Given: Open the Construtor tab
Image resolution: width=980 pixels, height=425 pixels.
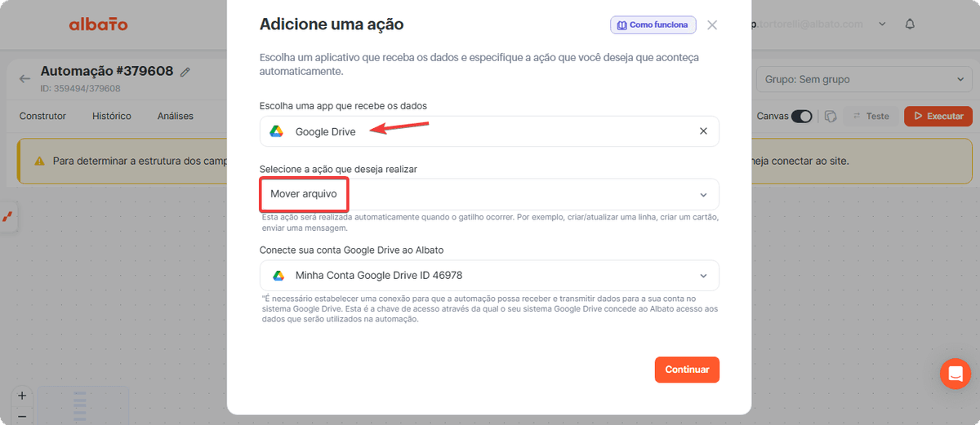Looking at the screenshot, I should tap(42, 116).
